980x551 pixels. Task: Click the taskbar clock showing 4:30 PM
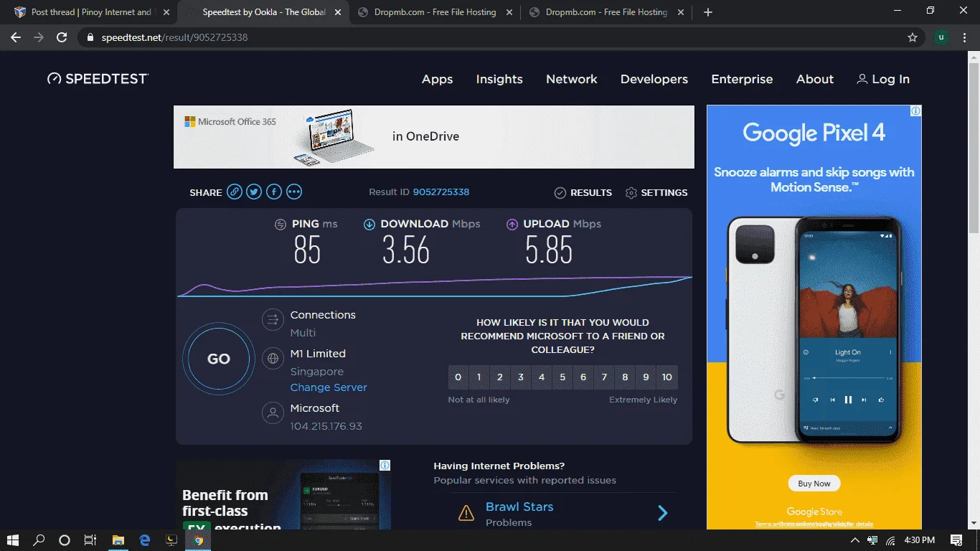coord(919,540)
